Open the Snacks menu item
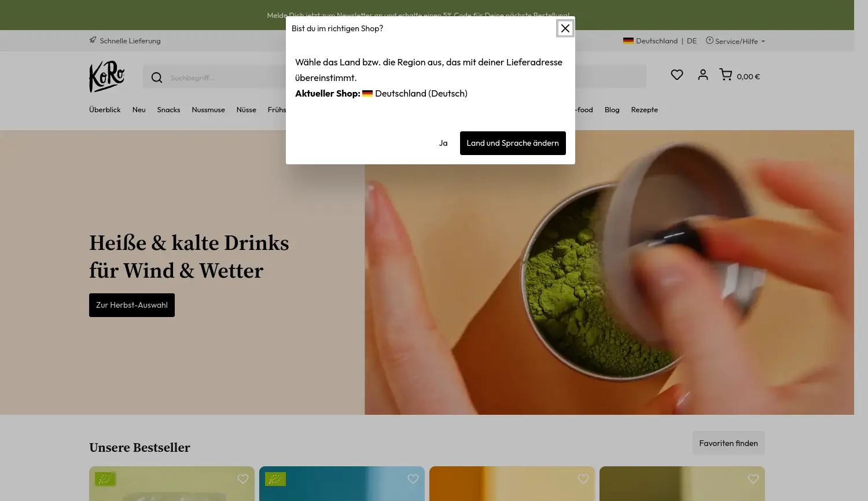The height and width of the screenshot is (501, 868). tap(168, 109)
